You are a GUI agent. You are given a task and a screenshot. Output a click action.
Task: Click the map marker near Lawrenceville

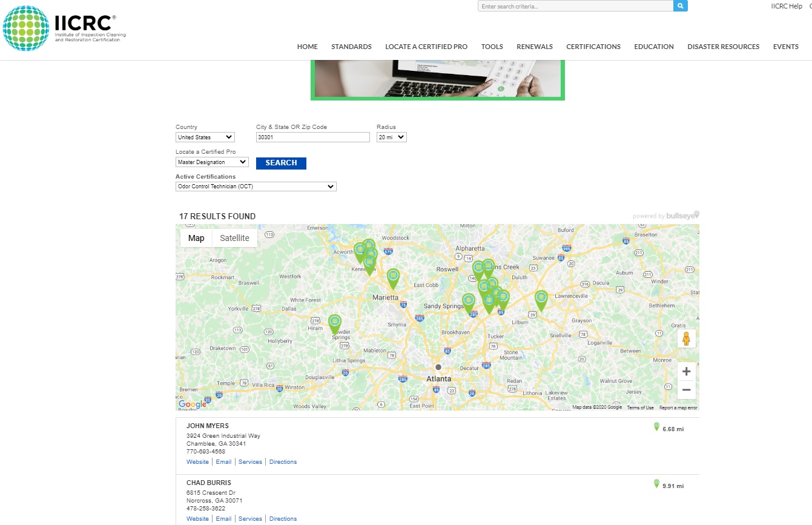click(541, 299)
